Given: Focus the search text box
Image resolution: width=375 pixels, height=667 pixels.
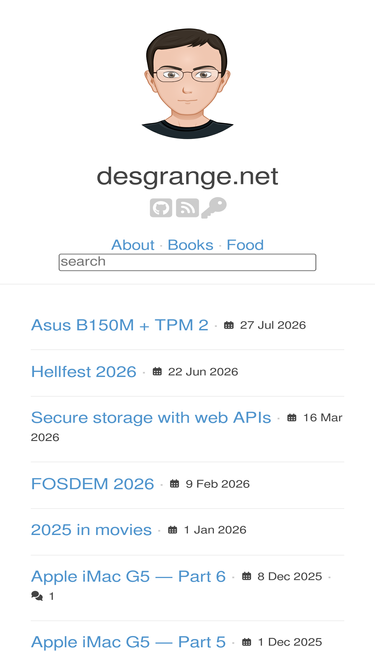Looking at the screenshot, I should (188, 262).
